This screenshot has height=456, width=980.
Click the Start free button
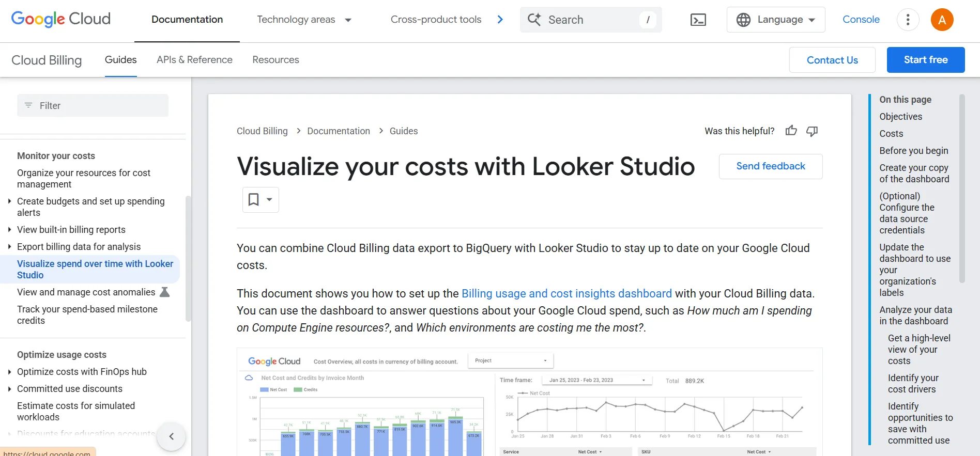[x=926, y=60]
